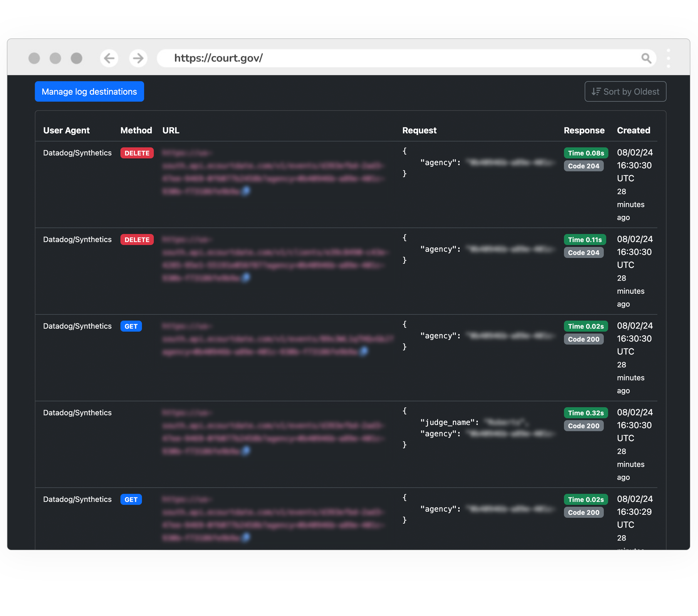Open the Sort by Oldest dropdown
Screen dimensions: 698x616
[x=625, y=91]
